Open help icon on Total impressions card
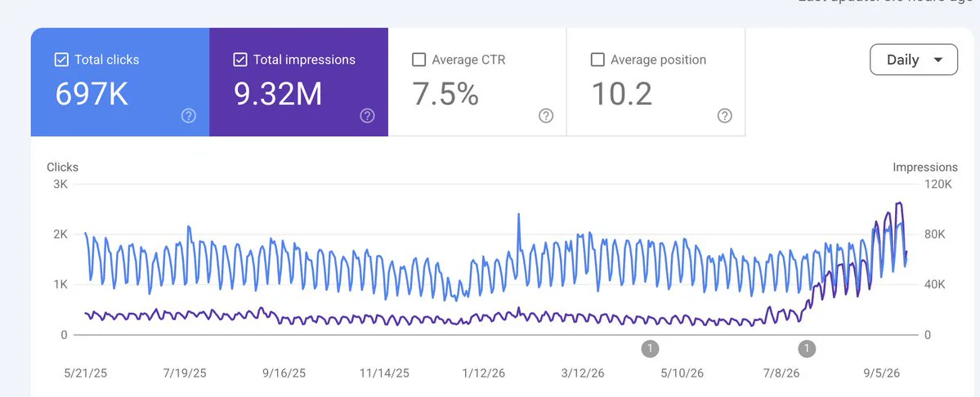 pyautogui.click(x=368, y=115)
